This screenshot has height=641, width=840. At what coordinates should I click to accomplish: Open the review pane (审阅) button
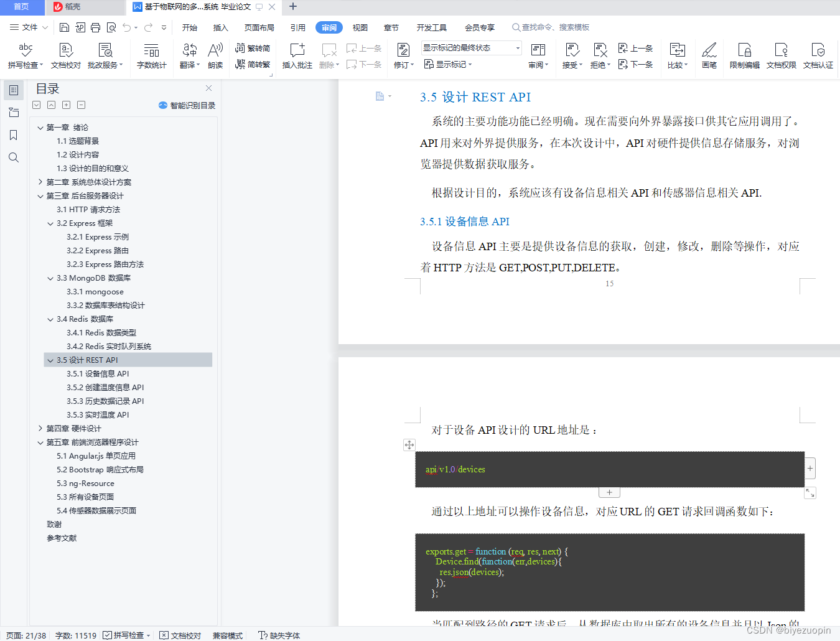coord(538,55)
